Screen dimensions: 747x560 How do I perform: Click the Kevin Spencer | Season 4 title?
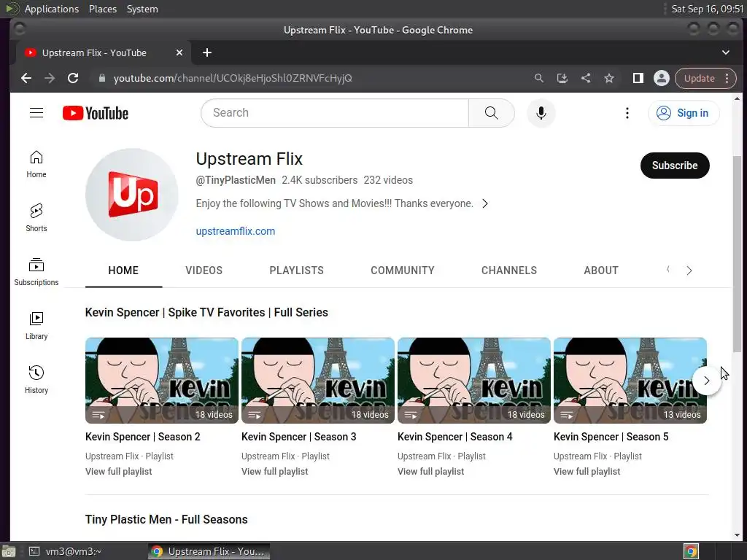[x=455, y=437]
